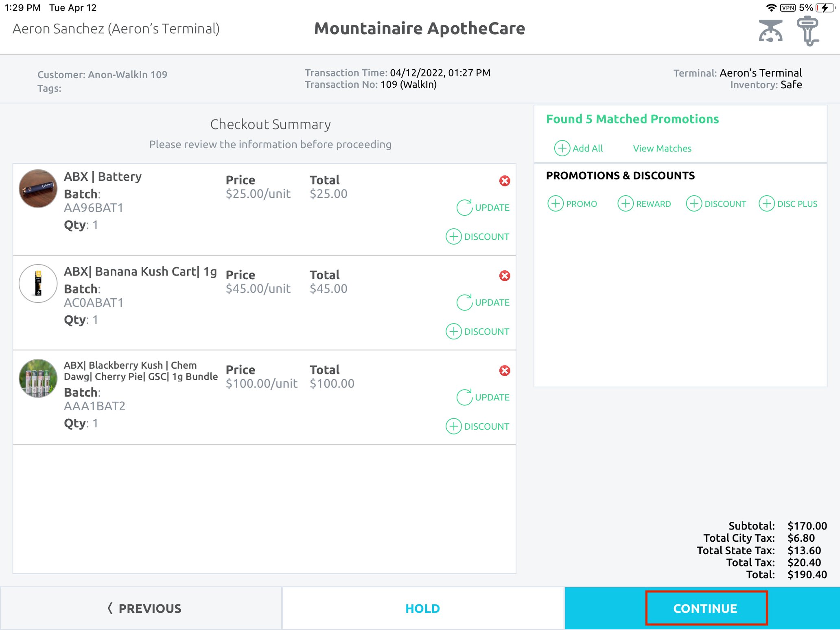Open the weighing scale icon
The image size is (840, 630).
(x=770, y=30)
